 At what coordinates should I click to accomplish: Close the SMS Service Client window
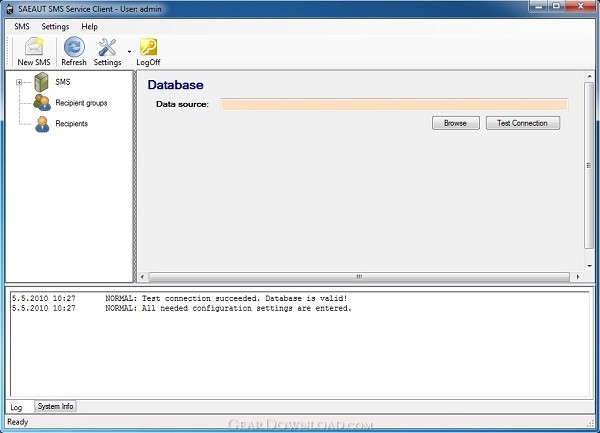580,6
